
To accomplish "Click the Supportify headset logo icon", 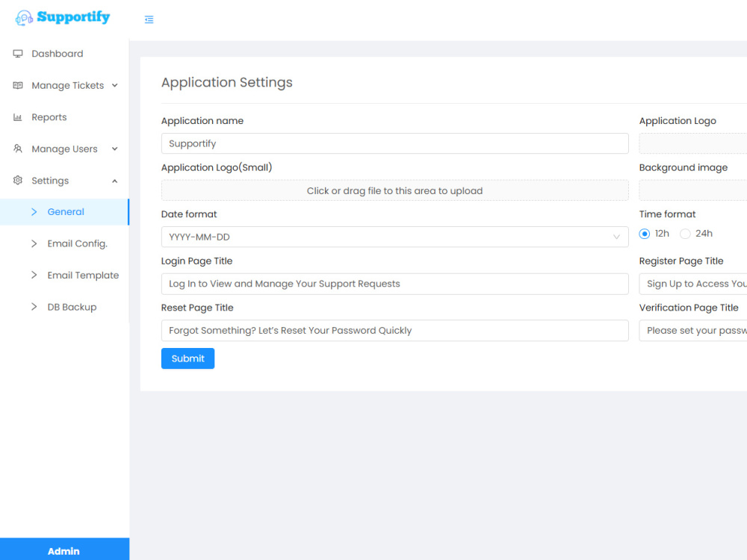I will [24, 18].
